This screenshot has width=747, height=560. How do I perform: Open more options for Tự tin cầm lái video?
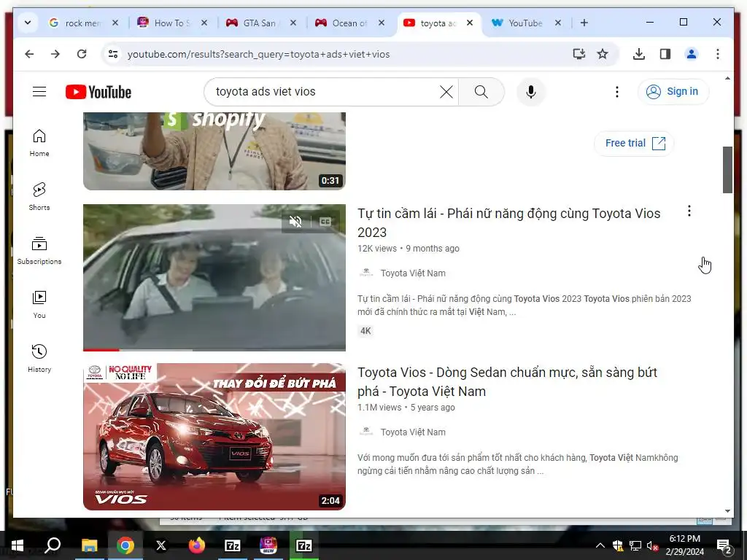click(x=689, y=211)
